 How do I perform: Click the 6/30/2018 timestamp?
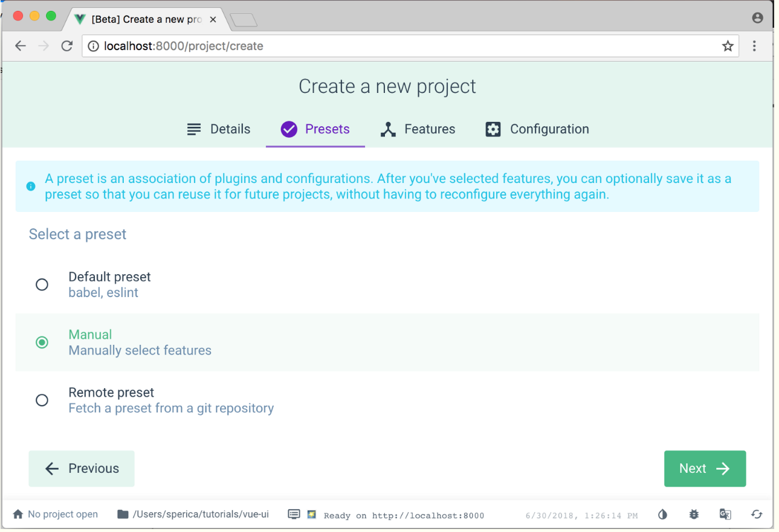coord(581,516)
